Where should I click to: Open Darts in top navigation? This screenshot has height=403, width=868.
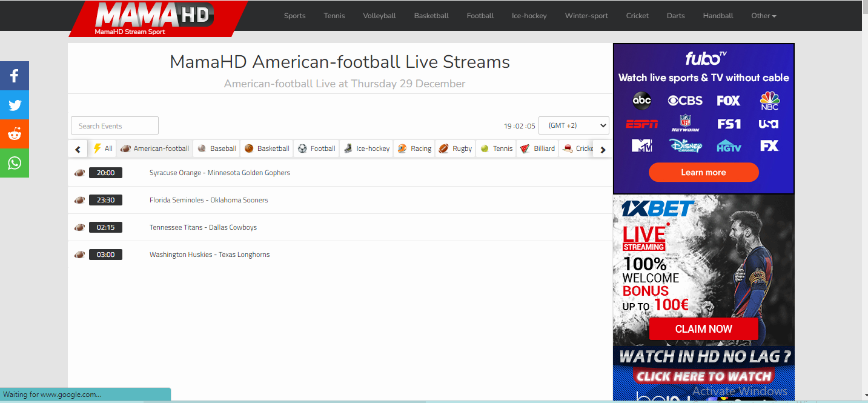(676, 16)
